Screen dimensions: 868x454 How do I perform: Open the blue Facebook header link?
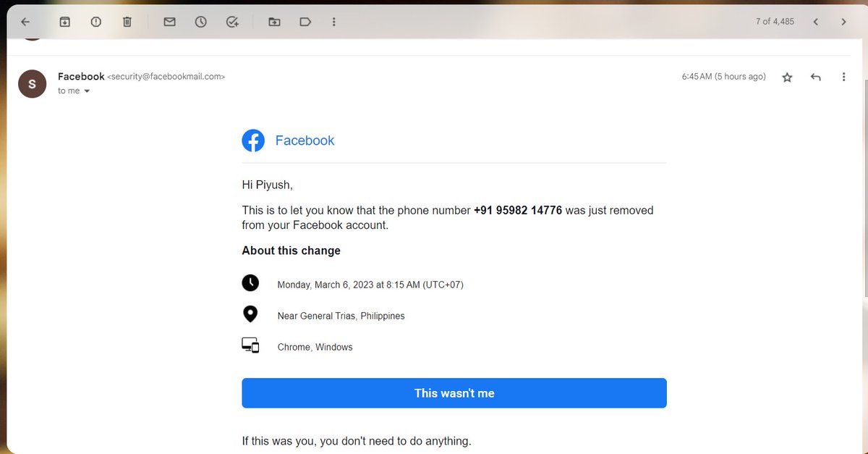point(305,140)
